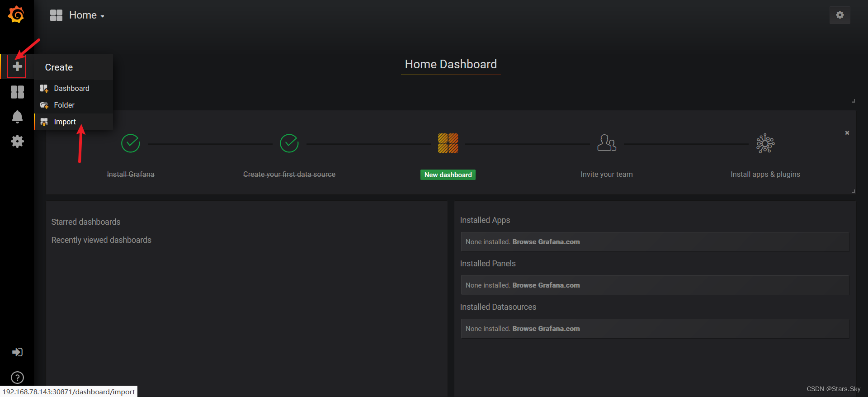Click the Sign in arrow icon
This screenshot has width=868, height=397.
pos(17,352)
